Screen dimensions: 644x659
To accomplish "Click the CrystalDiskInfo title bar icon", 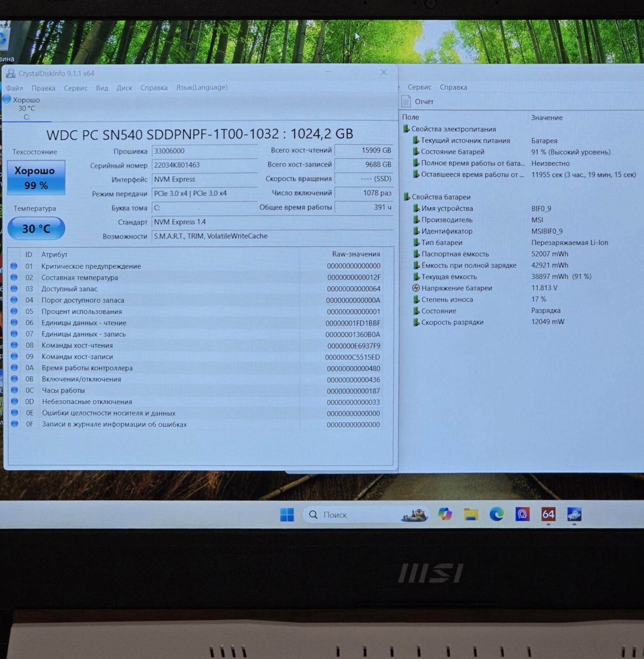I will pos(11,73).
